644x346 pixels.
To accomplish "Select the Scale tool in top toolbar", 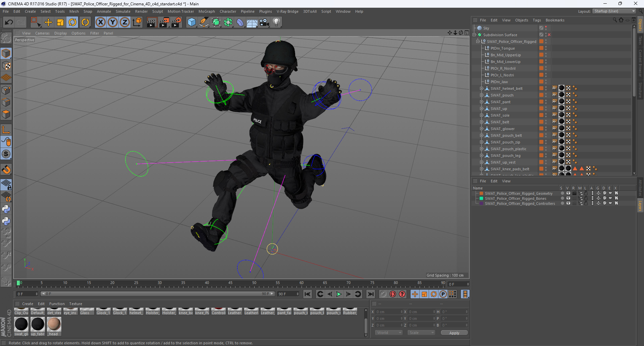I will [60, 22].
